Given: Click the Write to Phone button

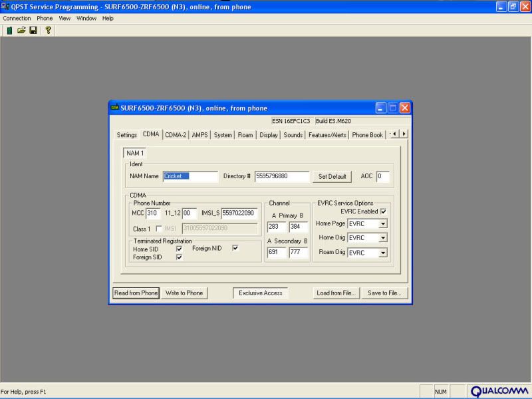Looking at the screenshot, I should point(184,293).
